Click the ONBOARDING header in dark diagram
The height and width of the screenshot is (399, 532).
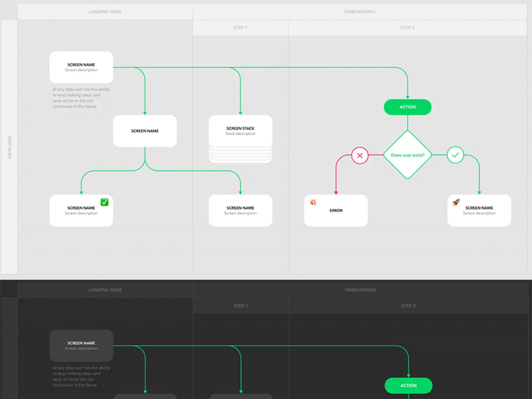coord(360,290)
